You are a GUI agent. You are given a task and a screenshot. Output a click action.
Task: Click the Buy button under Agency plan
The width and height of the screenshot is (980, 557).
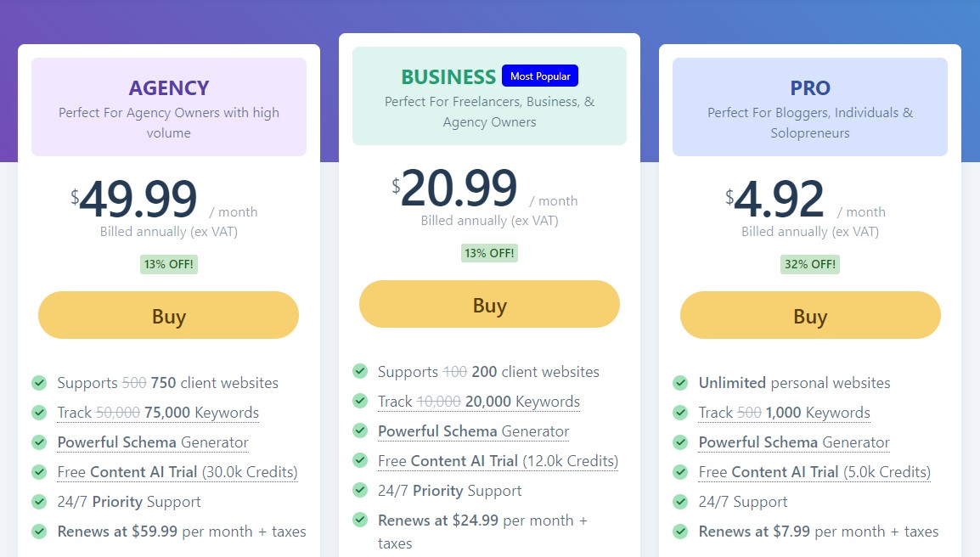point(168,315)
